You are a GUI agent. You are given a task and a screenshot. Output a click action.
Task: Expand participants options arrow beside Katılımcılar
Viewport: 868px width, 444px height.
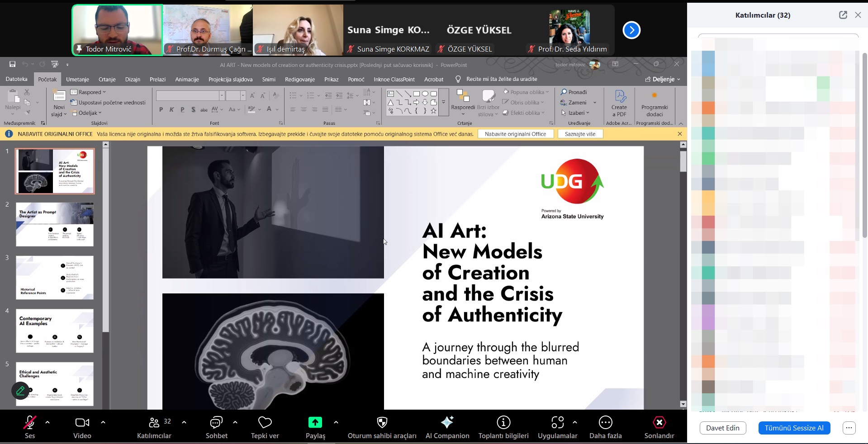(184, 422)
